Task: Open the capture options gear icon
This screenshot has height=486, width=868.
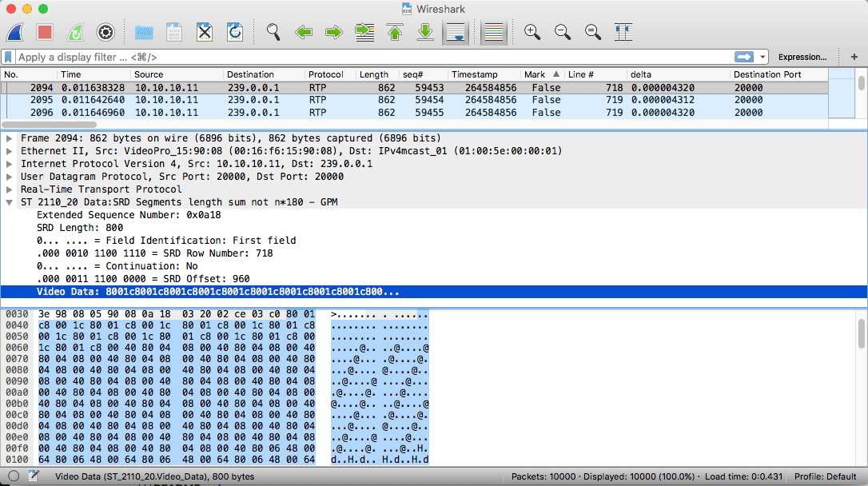Action: pos(106,32)
